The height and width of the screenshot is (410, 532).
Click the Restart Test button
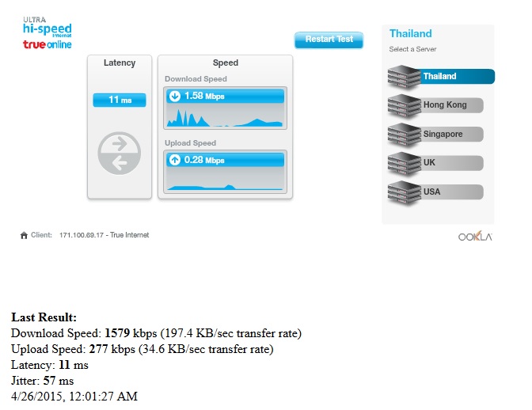(x=329, y=40)
